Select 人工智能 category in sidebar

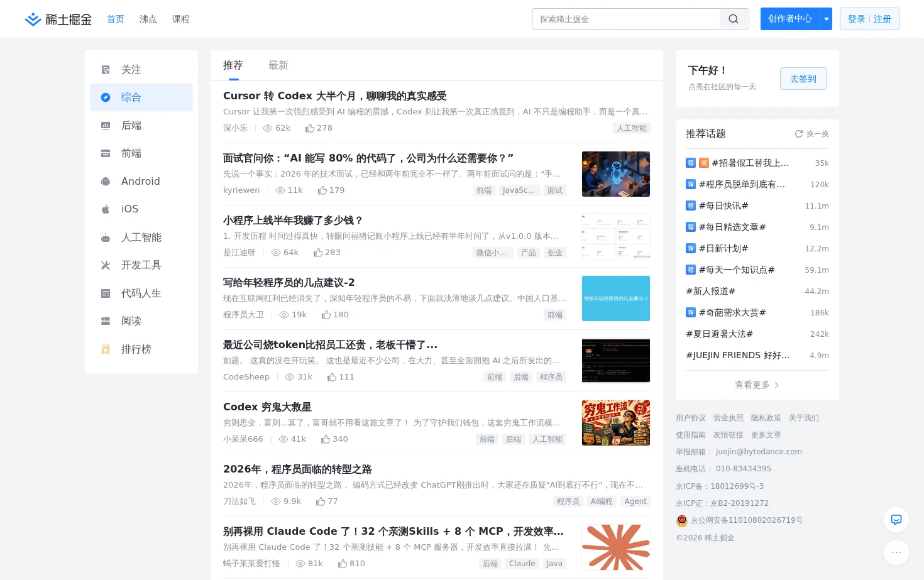pyautogui.click(x=141, y=238)
